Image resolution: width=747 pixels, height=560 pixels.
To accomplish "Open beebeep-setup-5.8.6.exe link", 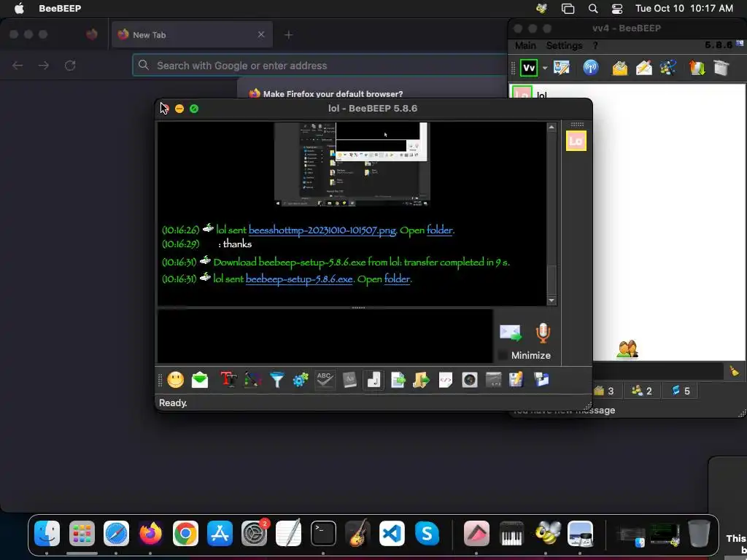I will (x=299, y=279).
